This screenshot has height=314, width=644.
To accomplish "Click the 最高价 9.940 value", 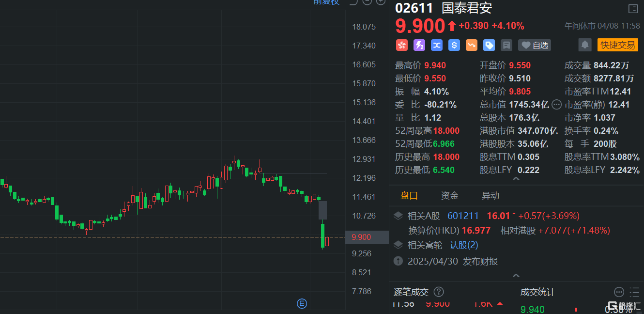I will [435, 65].
